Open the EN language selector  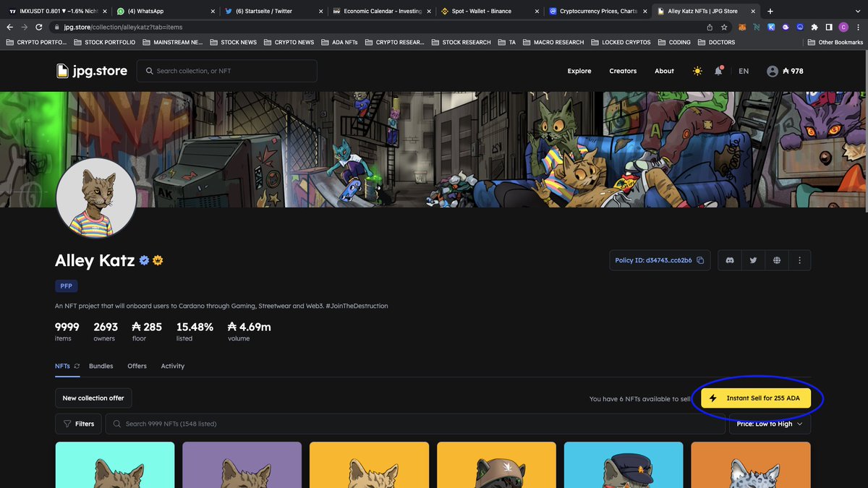pos(744,71)
